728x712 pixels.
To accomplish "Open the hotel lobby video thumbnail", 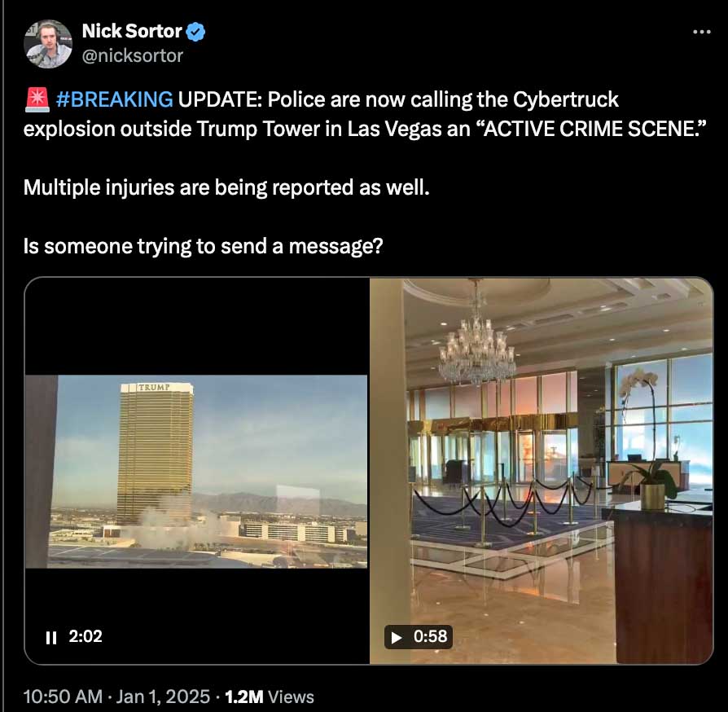I will 541,471.
